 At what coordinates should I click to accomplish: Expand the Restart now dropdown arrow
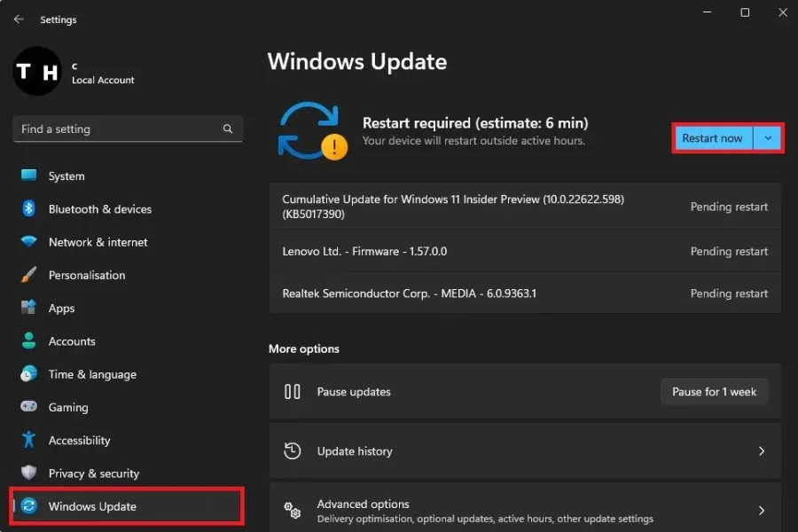coord(768,138)
